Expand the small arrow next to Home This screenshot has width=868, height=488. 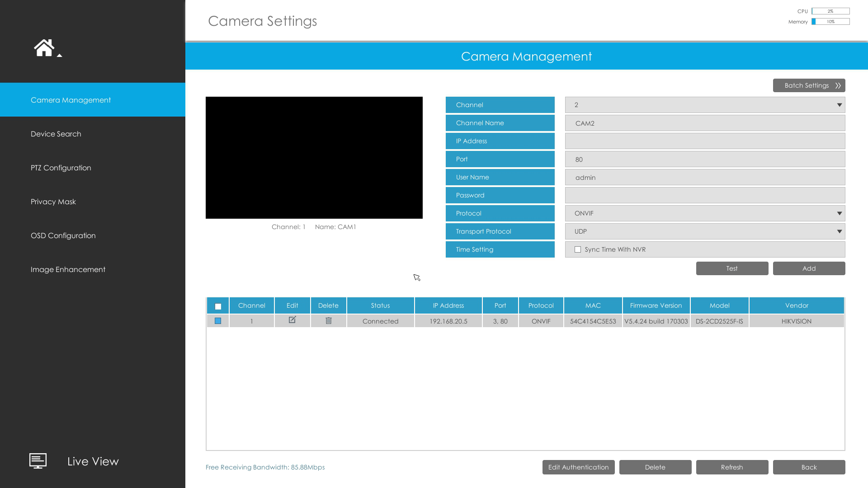[59, 55]
